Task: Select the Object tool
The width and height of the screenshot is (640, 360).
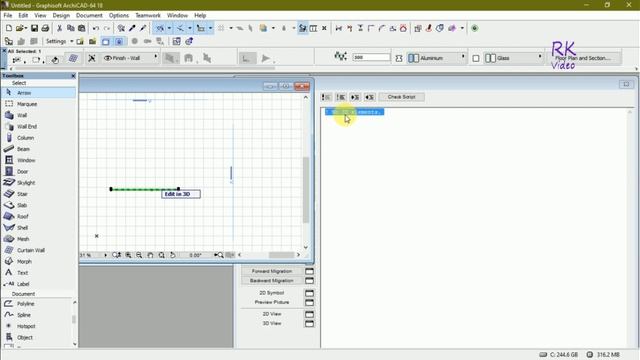Action: pos(37,338)
